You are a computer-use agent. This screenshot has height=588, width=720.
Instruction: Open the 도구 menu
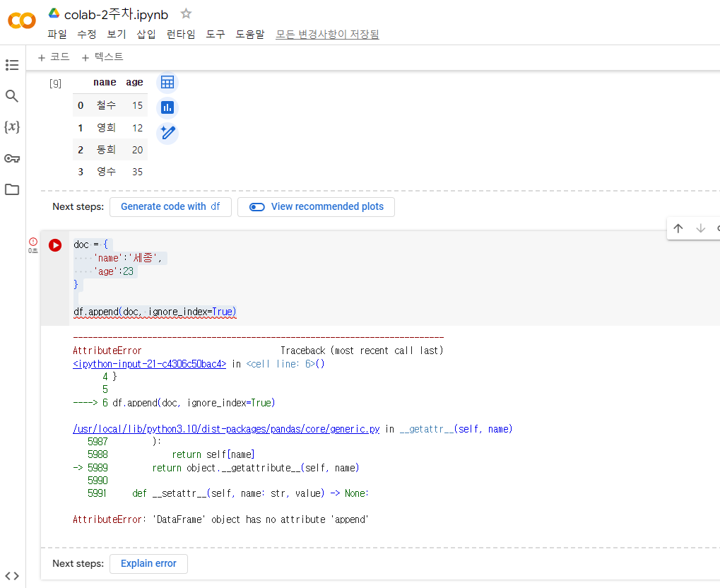[216, 34]
